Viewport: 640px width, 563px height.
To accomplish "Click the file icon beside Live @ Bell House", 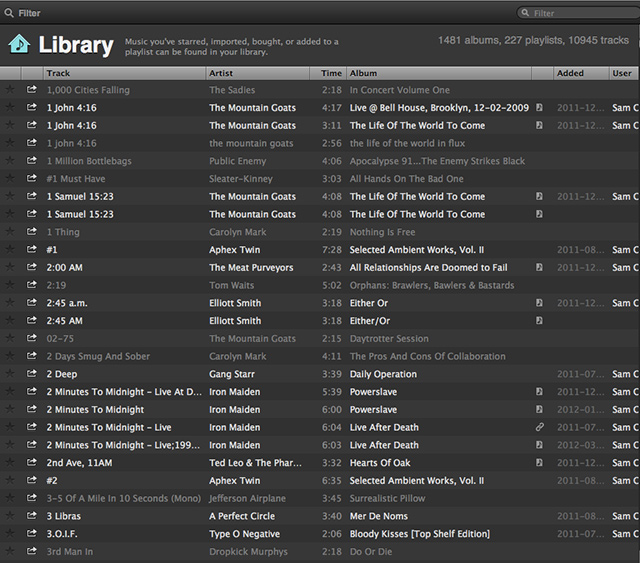I will point(540,108).
